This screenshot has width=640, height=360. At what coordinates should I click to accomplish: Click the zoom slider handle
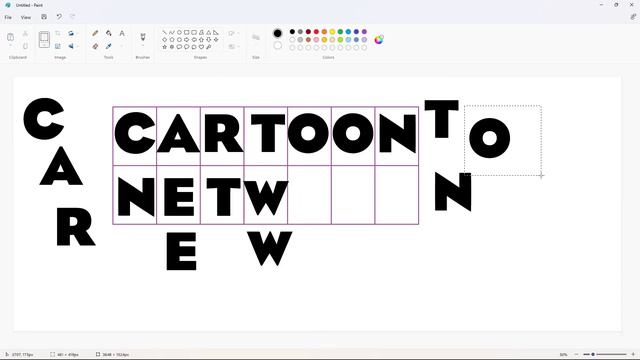(x=593, y=354)
